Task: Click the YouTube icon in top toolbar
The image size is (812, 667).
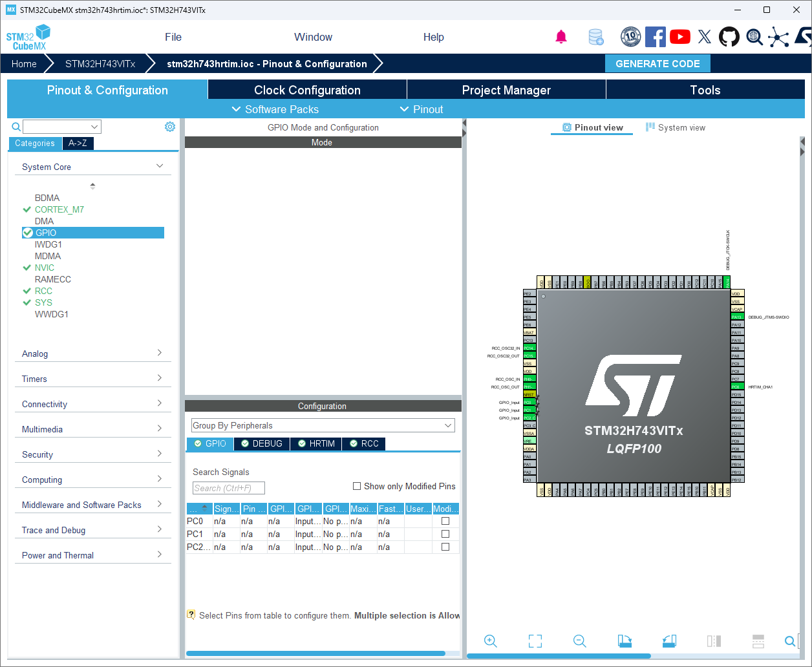Action: [x=680, y=37]
